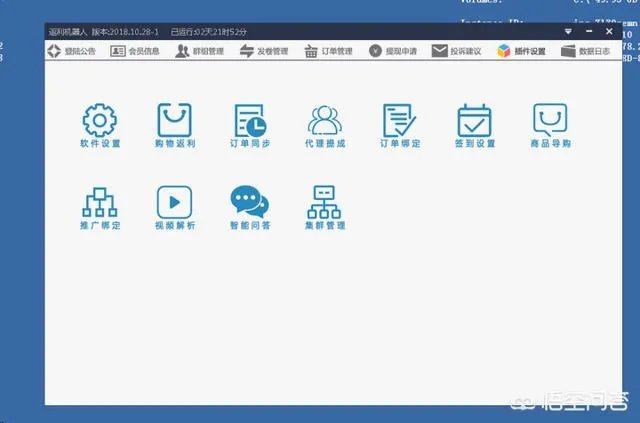The image size is (640, 423).
Task: Select the 代理提成 agents icon
Action: [324, 120]
